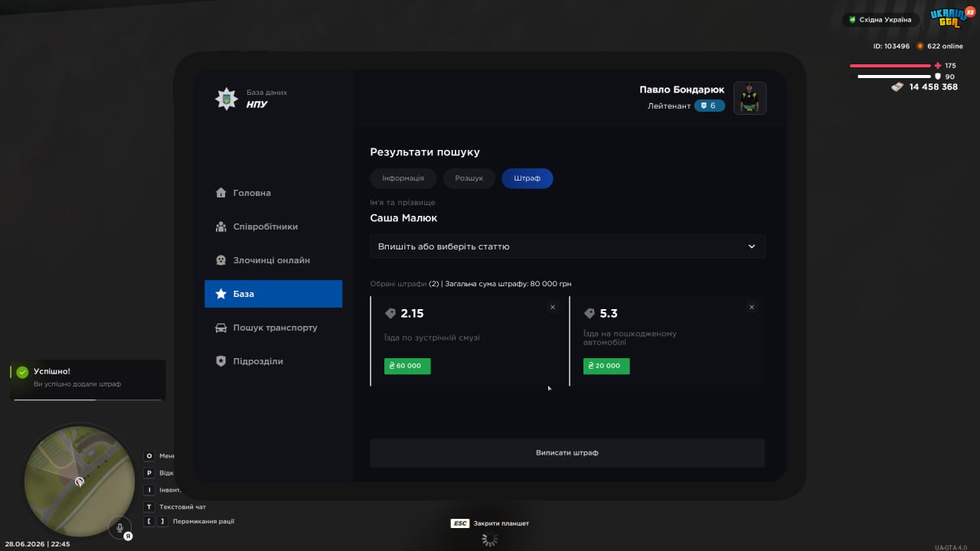Open Співробітники section
This screenshot has width=980, height=551.
273,227
